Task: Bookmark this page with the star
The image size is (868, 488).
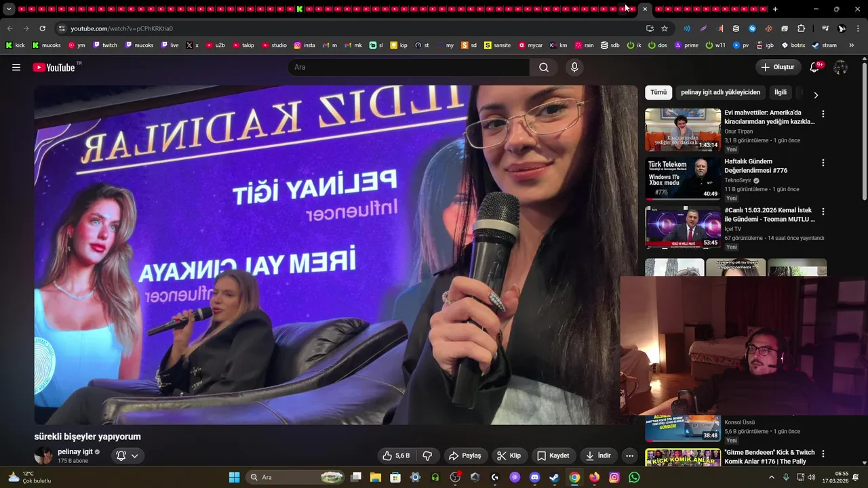Action: tap(665, 28)
